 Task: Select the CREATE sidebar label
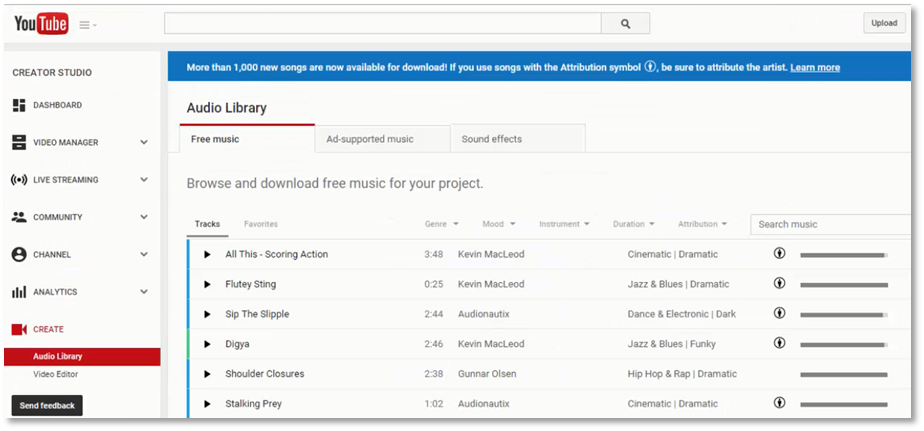click(48, 329)
